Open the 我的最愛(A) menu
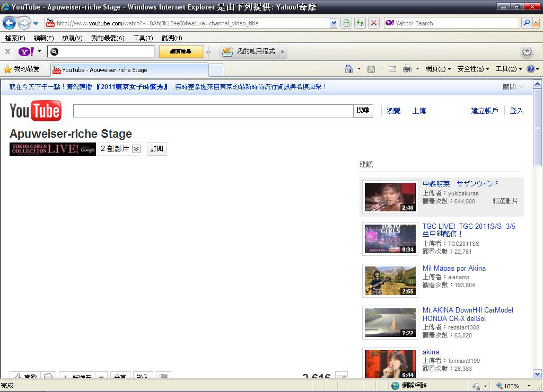The width and height of the screenshot is (543, 392). pyautogui.click(x=107, y=38)
